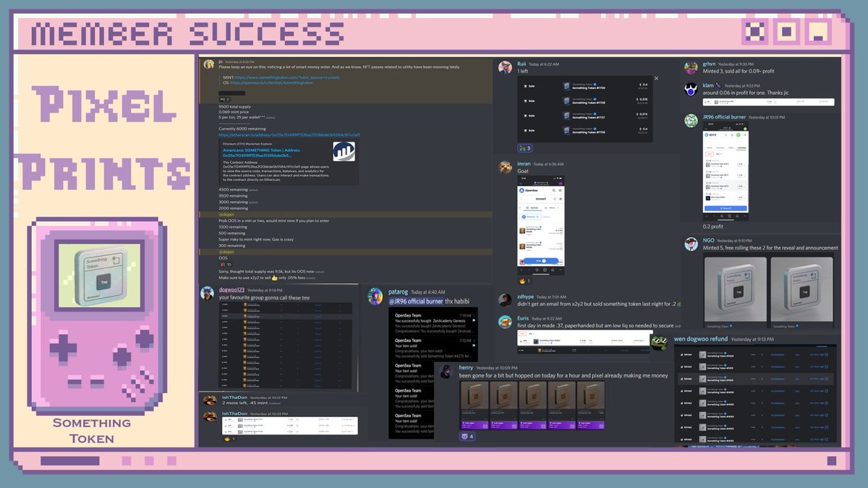Click the imran username

tap(525, 164)
